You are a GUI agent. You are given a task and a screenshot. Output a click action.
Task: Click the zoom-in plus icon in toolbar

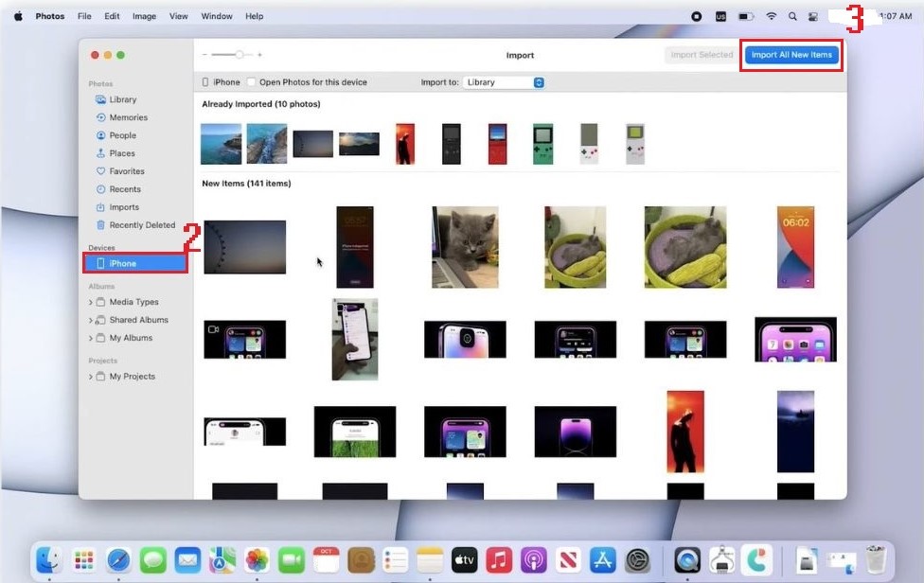tap(260, 55)
